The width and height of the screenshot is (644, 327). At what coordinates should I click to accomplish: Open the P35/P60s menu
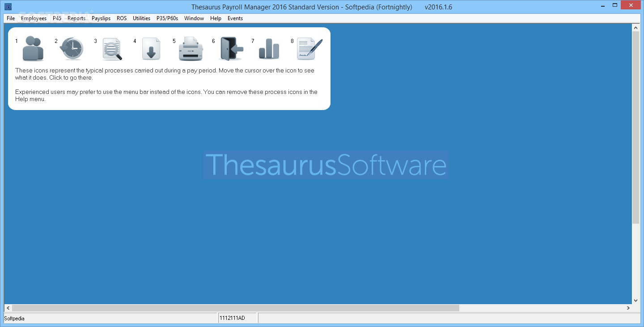click(x=167, y=18)
